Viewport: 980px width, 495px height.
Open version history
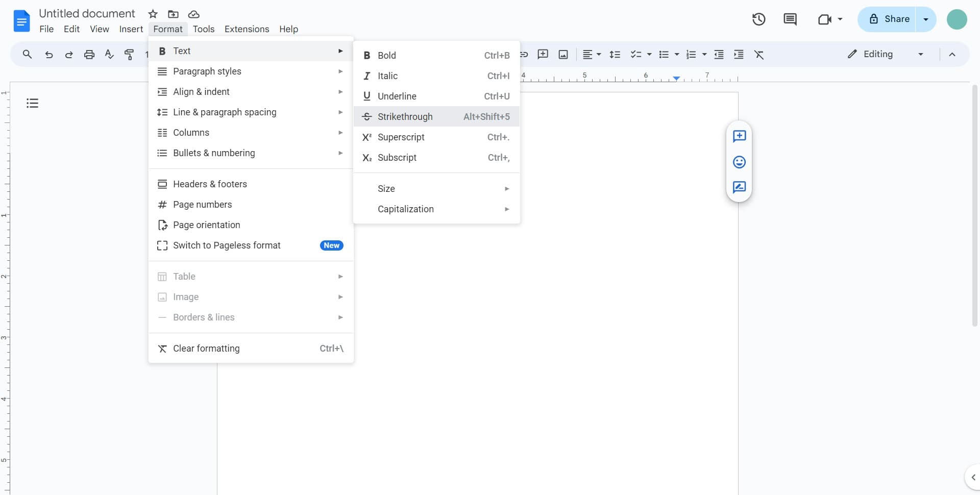[x=759, y=19]
